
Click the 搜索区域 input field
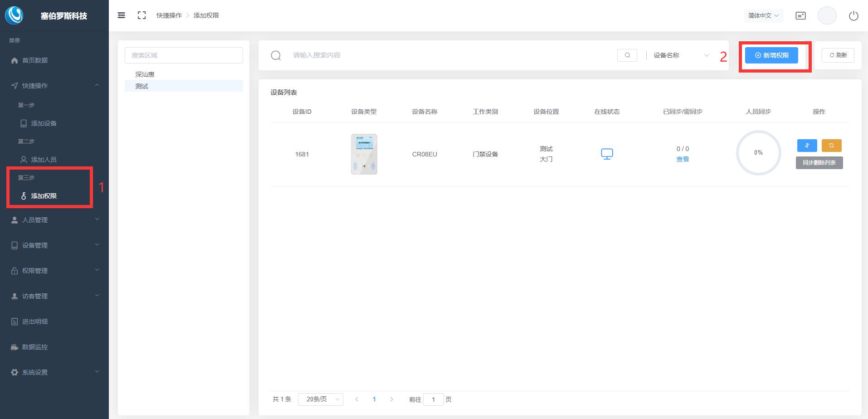[x=184, y=55]
